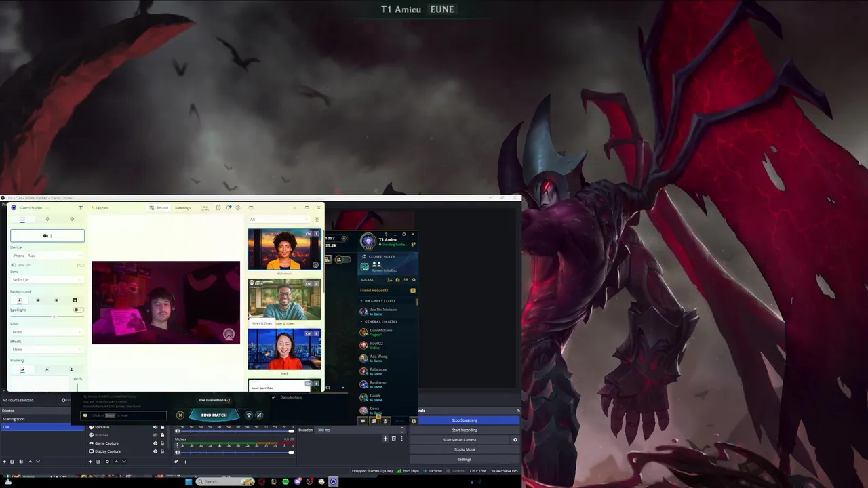Click Studio Mode in OBS

(x=465, y=449)
